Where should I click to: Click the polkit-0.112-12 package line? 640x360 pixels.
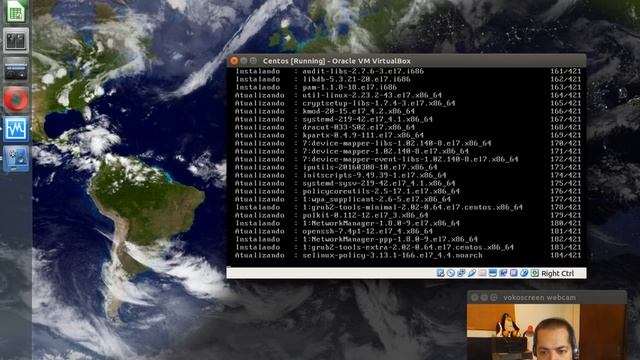click(x=407, y=215)
